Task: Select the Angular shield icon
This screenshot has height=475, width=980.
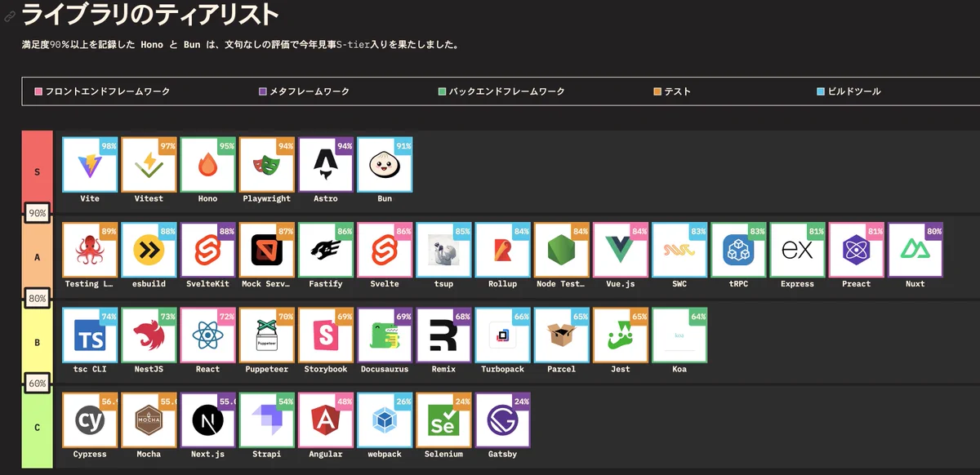Action: point(326,422)
